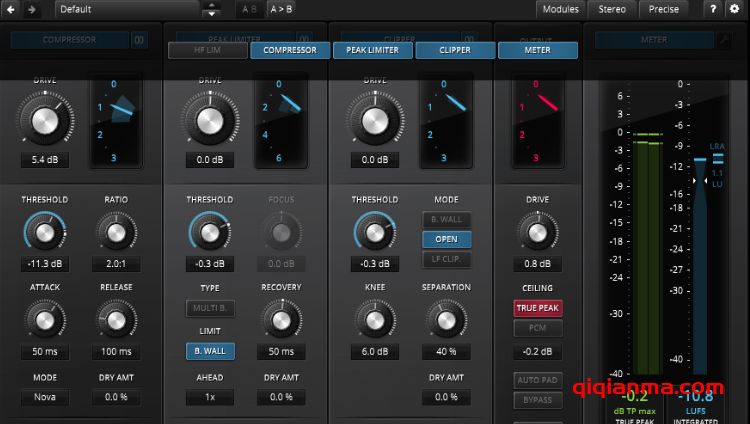Click the clipper Separation knob
Viewport: 750px width, 424px height.
[445, 320]
